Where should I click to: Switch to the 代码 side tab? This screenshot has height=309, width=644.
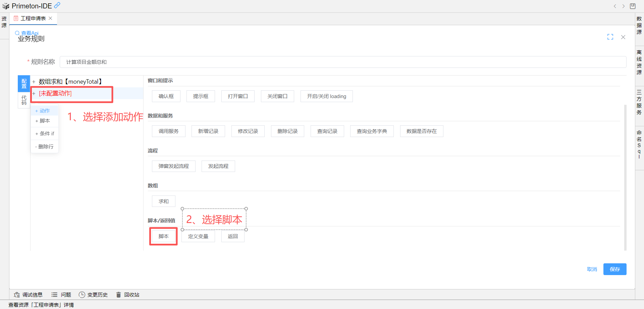coord(24,100)
